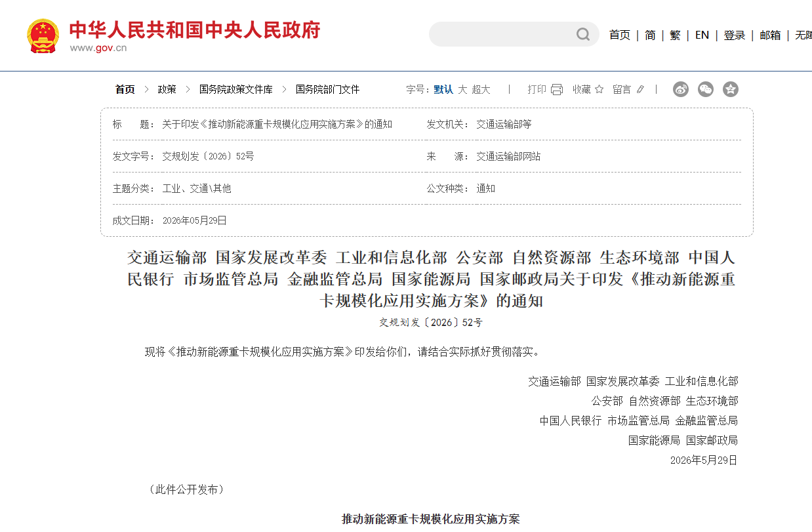Set font size to 超大

[481, 89]
